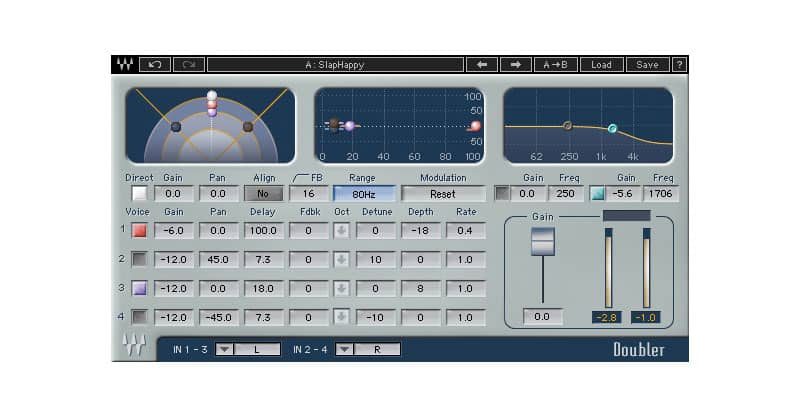The width and height of the screenshot is (800, 417).
Task: Redo the last undone change
Action: [x=189, y=65]
